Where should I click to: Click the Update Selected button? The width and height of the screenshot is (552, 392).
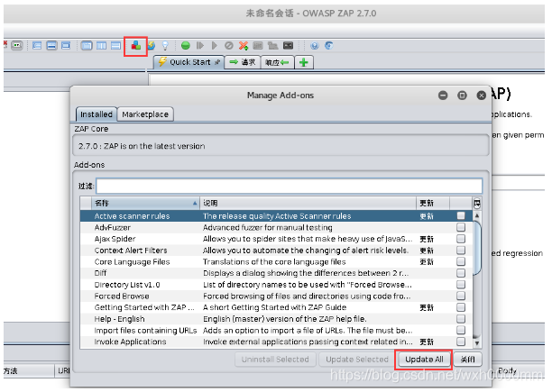point(357,360)
